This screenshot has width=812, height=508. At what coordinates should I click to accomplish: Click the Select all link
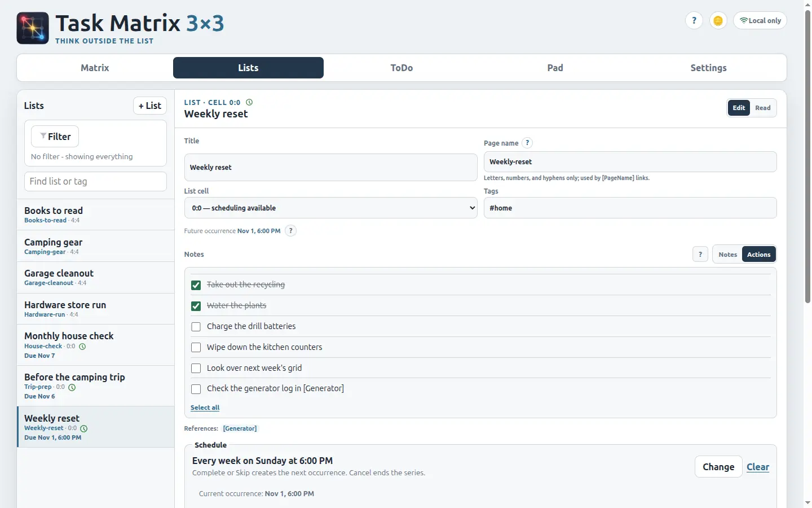(x=205, y=408)
